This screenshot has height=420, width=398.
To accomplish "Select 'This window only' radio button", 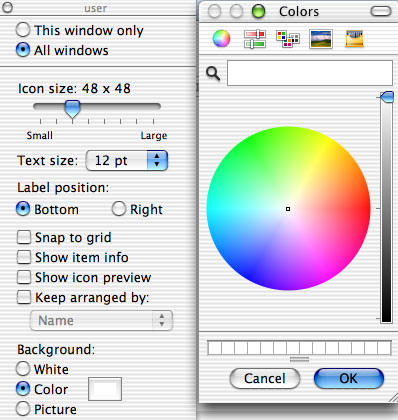I will coord(23,30).
